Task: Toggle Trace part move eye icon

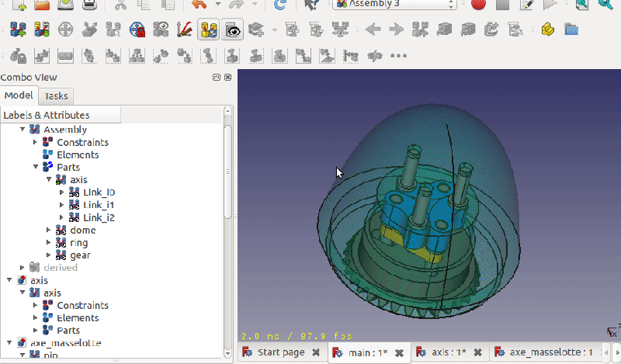Action: click(x=161, y=29)
